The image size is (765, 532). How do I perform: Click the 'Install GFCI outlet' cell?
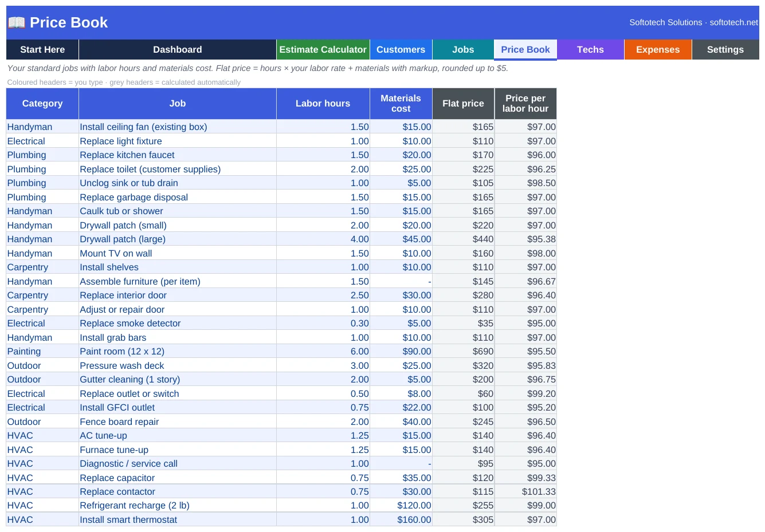click(x=178, y=408)
